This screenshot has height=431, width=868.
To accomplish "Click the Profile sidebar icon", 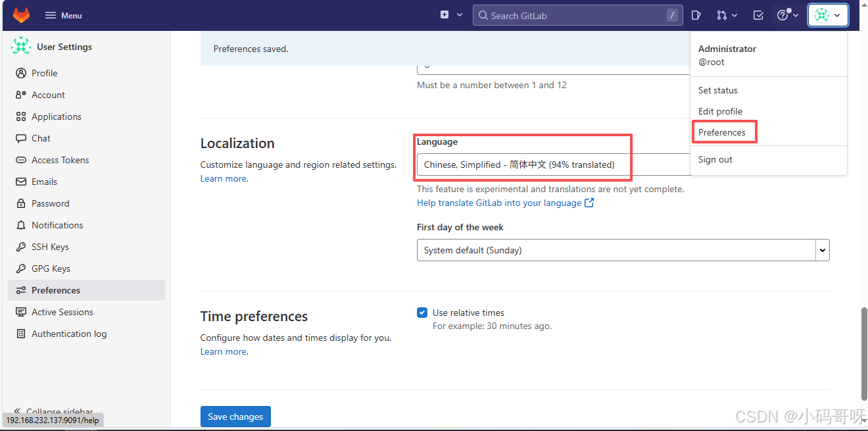I will click(20, 73).
